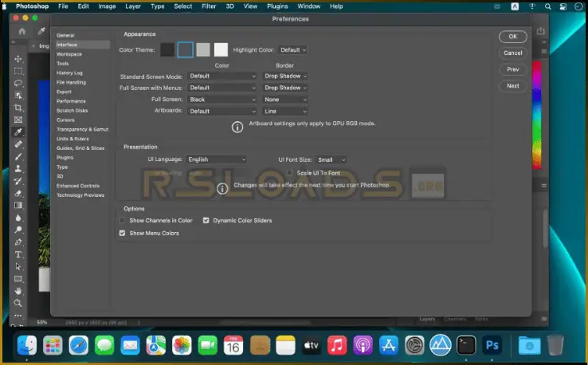Screen dimensions: 588x365
Task: Uncheck Show Menu Colors
Action: click(x=122, y=233)
